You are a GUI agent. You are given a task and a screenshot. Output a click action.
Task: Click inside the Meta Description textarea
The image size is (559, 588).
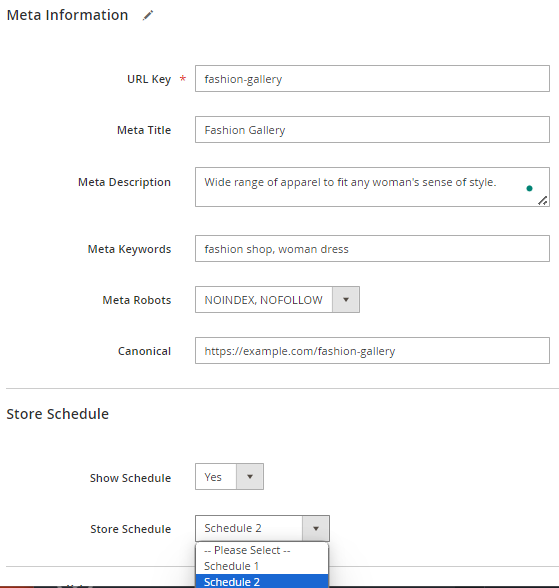(372, 187)
